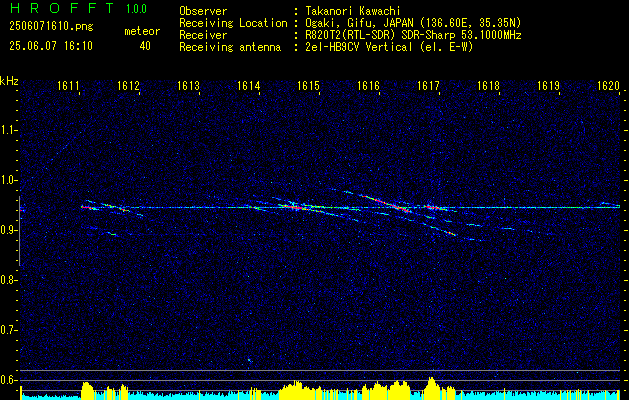Click the 1614 time axis marker
Viewport: 629px width, 400px height.
click(248, 85)
